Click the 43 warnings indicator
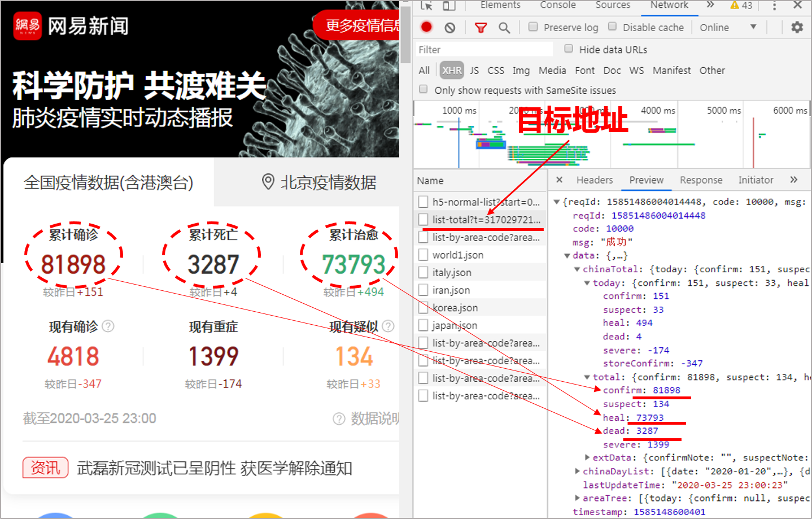 click(741, 5)
